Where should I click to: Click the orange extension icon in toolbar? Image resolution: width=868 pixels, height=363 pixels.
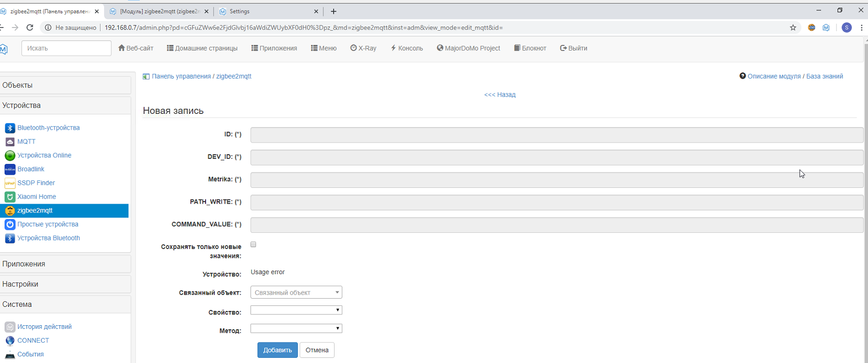[x=811, y=28]
